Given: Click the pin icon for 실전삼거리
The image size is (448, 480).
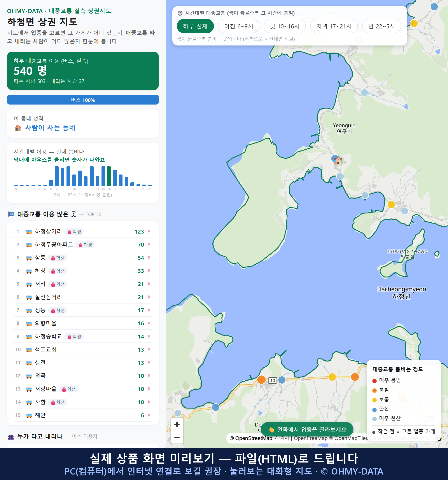Looking at the screenshot, I should [x=149, y=297].
